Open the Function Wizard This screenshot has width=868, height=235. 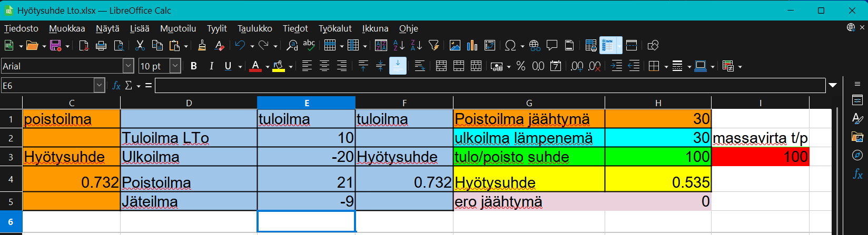click(x=116, y=85)
